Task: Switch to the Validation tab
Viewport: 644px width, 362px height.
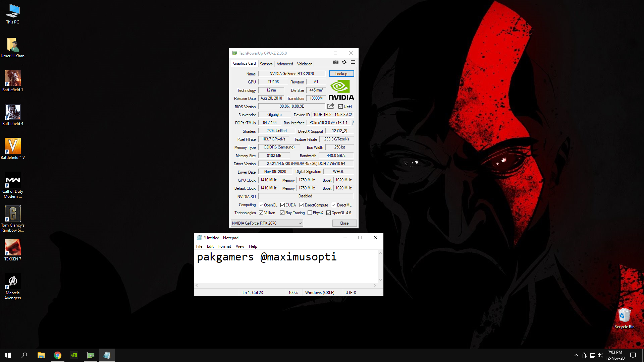Action: [x=305, y=64]
